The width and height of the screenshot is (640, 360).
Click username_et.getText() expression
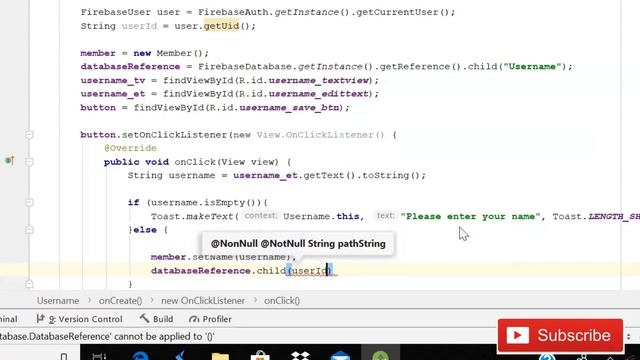pos(294,176)
